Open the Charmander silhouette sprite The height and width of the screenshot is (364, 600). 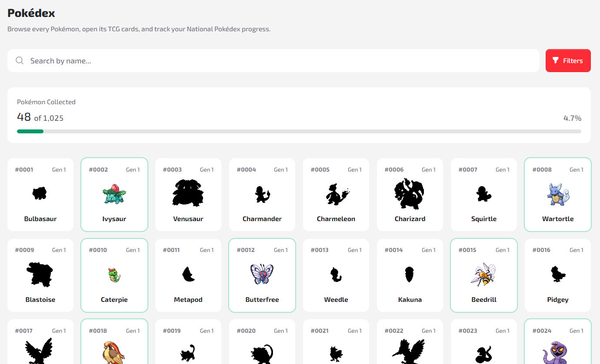pos(262,194)
